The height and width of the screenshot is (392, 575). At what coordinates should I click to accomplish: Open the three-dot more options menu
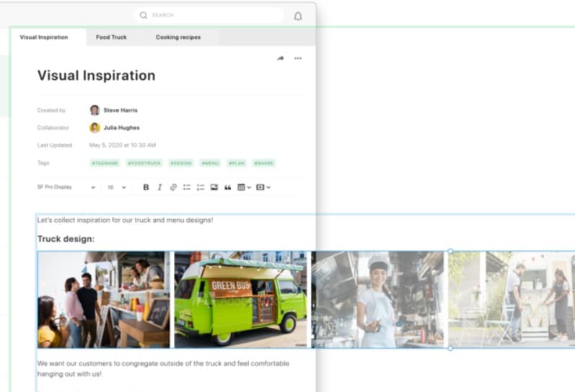click(298, 58)
